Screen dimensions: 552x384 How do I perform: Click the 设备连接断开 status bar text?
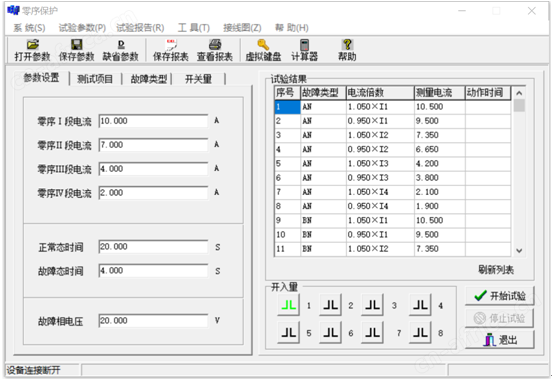[x=33, y=370]
